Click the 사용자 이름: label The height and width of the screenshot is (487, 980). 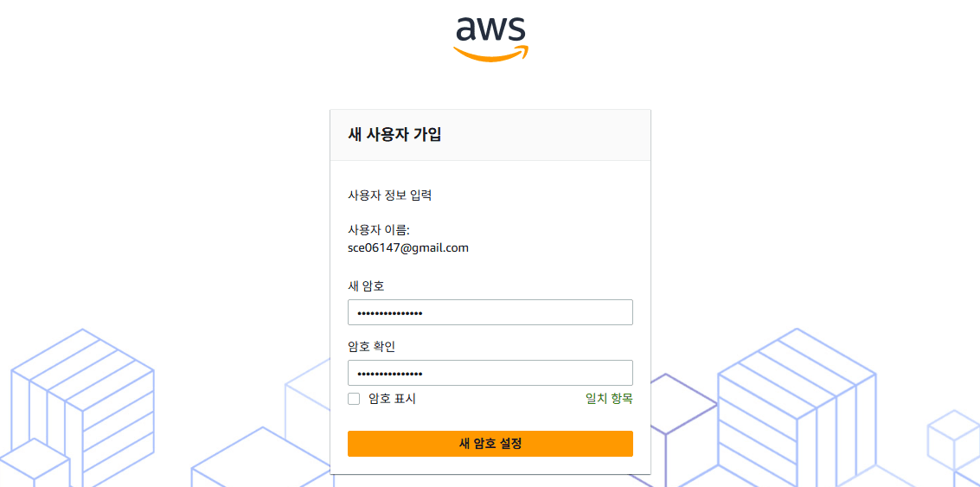[378, 229]
